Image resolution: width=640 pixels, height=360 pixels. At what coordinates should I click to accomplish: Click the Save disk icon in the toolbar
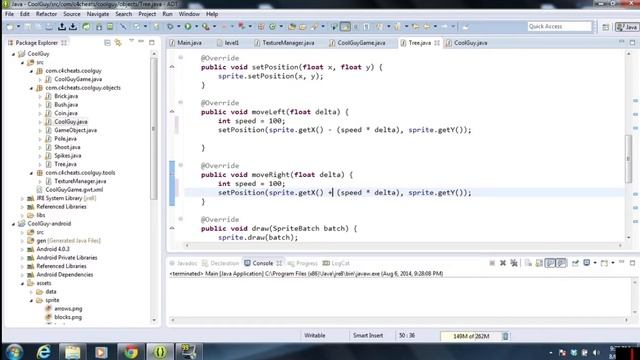[27, 27]
